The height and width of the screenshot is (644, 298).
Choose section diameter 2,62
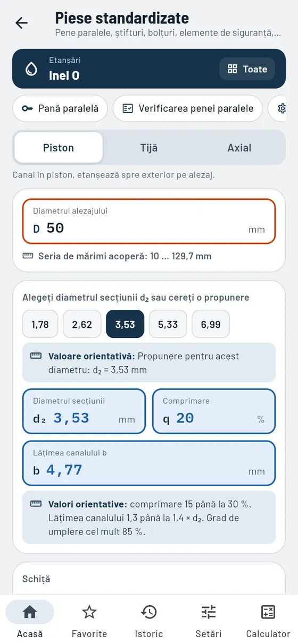(x=82, y=324)
